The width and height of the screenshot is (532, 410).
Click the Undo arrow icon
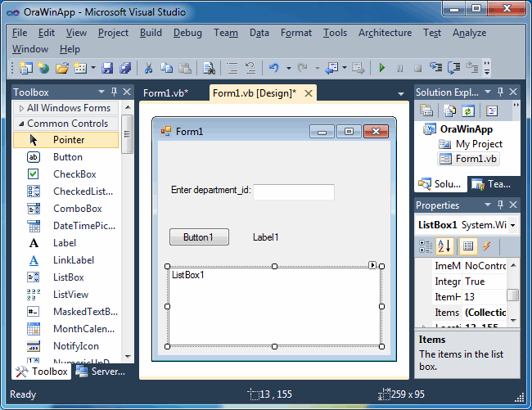point(274,68)
